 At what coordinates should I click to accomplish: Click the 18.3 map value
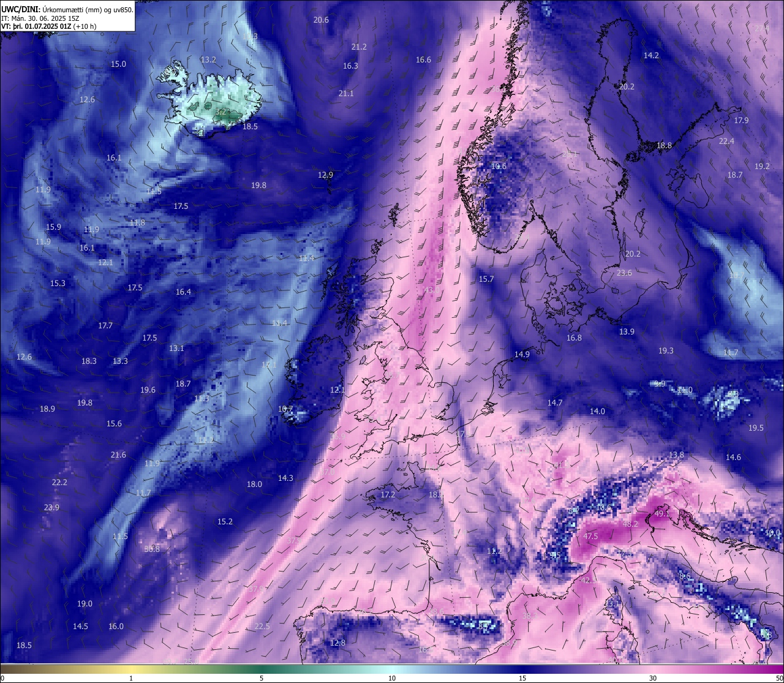pos(89,361)
